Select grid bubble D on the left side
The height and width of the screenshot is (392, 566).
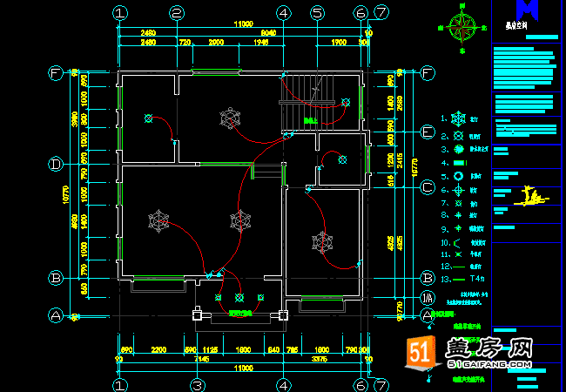(x=56, y=164)
